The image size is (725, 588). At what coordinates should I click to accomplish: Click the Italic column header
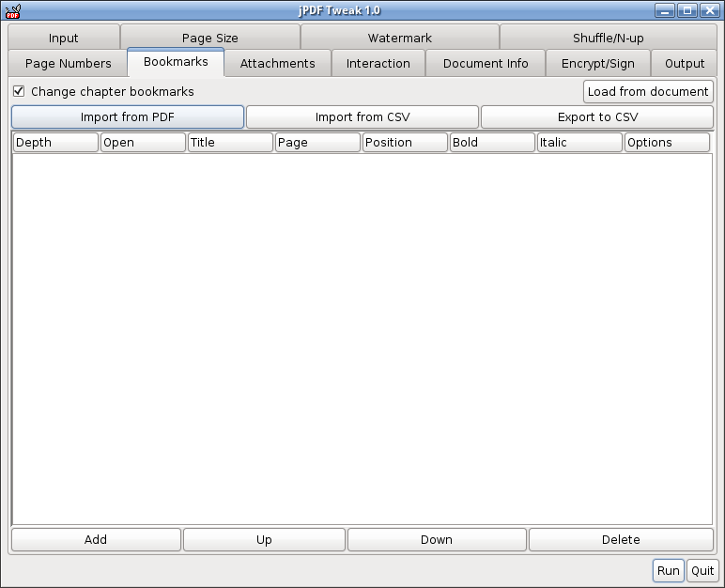click(579, 142)
